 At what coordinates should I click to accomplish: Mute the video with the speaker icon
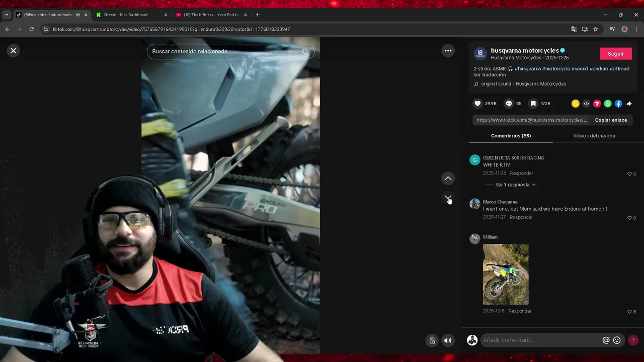(448, 340)
